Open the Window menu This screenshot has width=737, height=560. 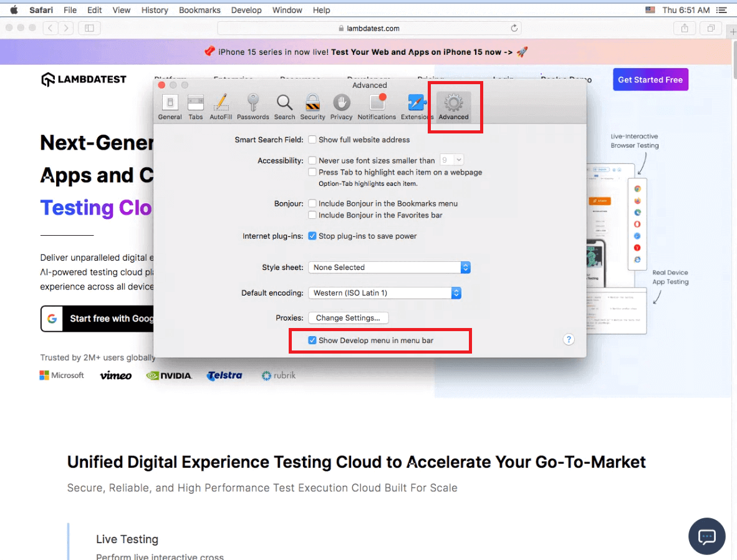[287, 10]
